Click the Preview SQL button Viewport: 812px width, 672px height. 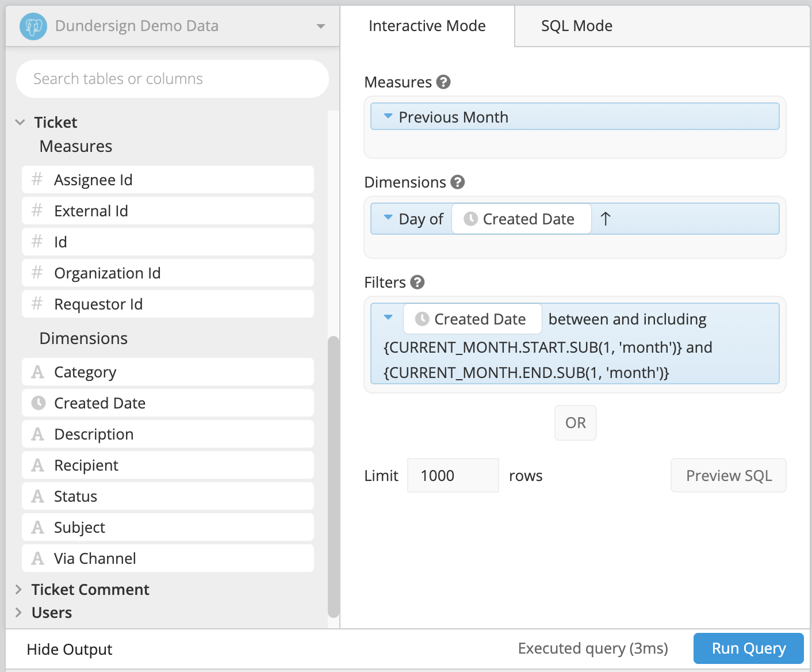(x=729, y=475)
